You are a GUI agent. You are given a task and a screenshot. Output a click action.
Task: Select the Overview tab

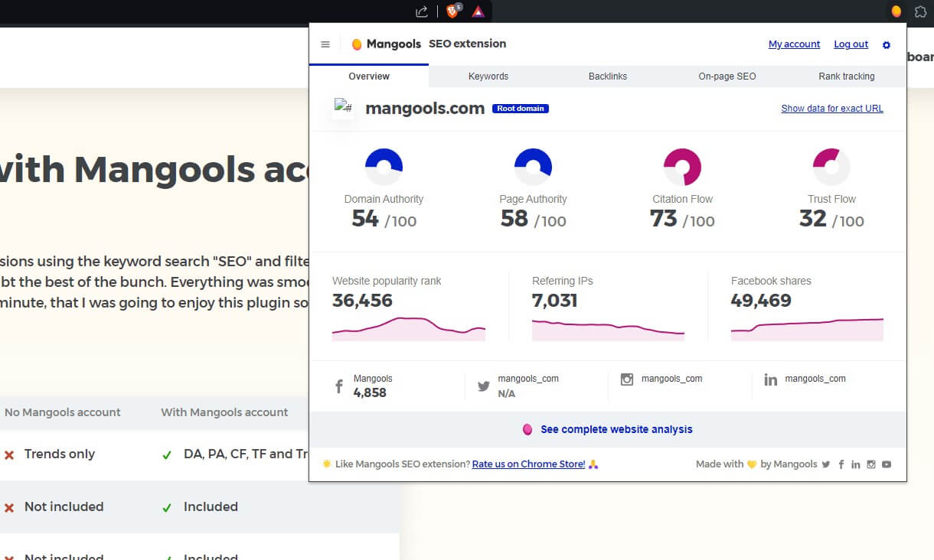tap(369, 77)
